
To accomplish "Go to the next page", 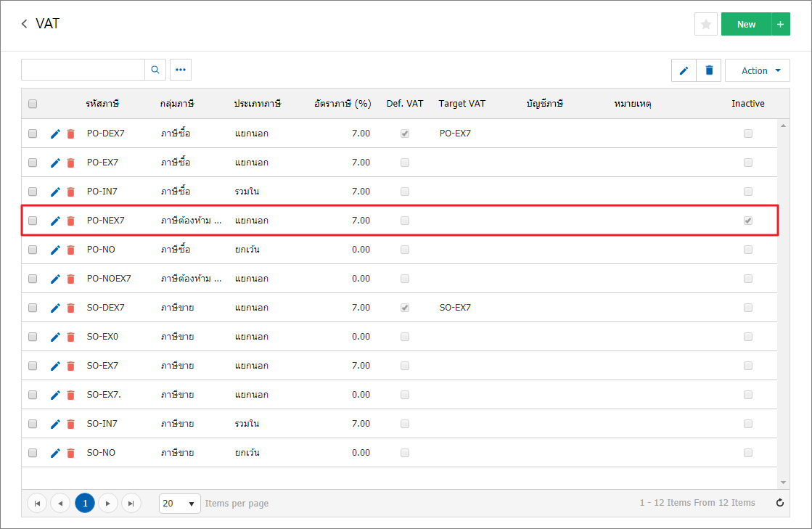I will coord(107,503).
